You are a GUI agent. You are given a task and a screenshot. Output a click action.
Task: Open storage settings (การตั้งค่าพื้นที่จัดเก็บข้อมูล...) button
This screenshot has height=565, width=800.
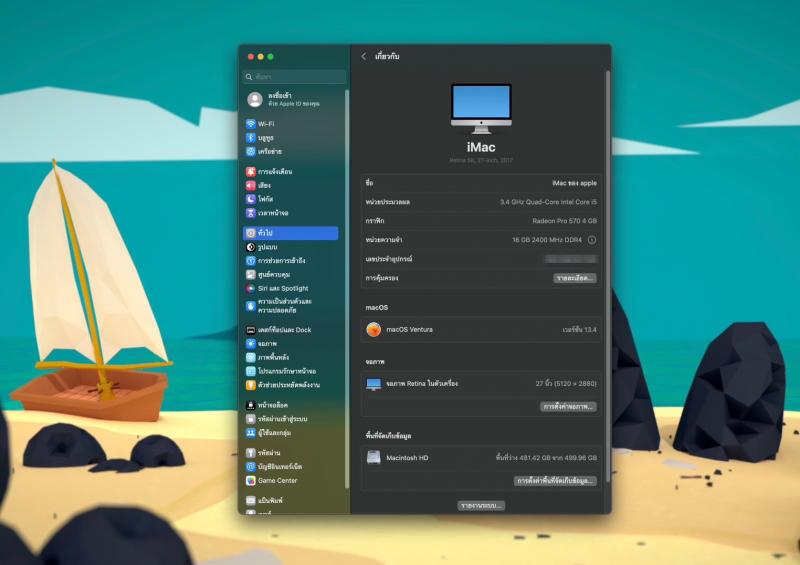tap(555, 481)
